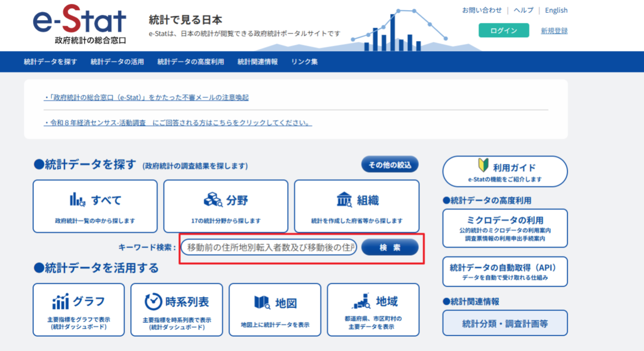
Task: Click the bar chart icon beside すべて
Action: click(78, 200)
